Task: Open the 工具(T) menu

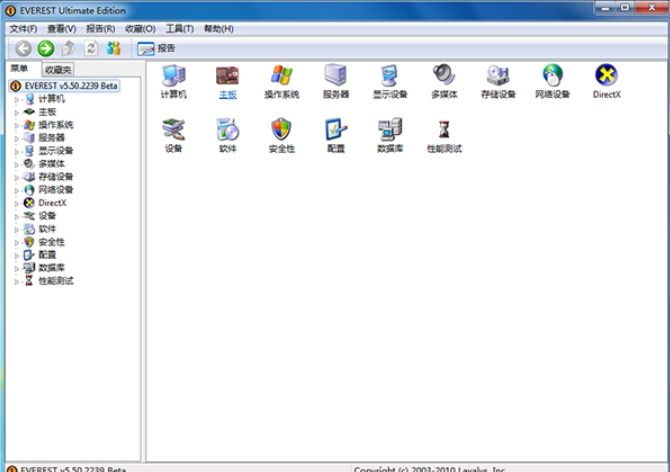Action: [x=179, y=29]
